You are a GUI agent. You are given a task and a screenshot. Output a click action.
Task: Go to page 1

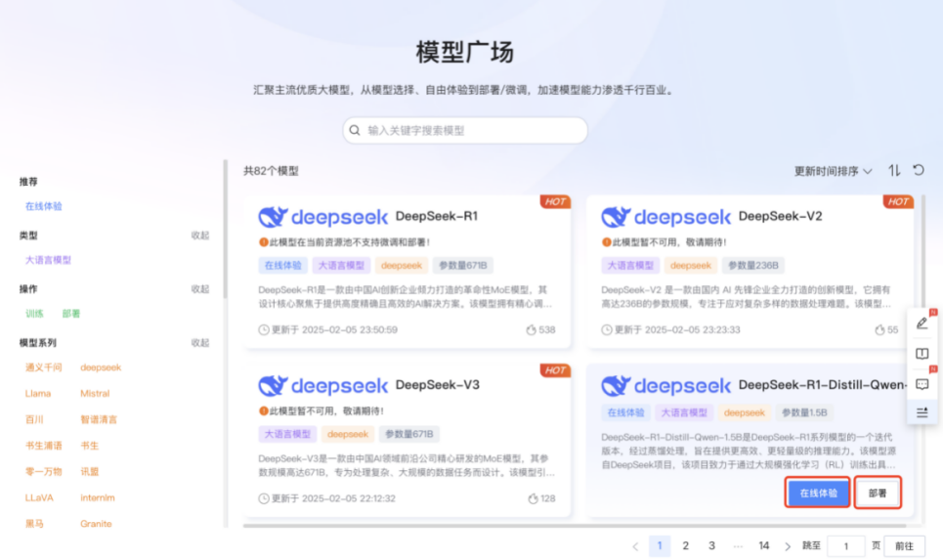point(660,546)
